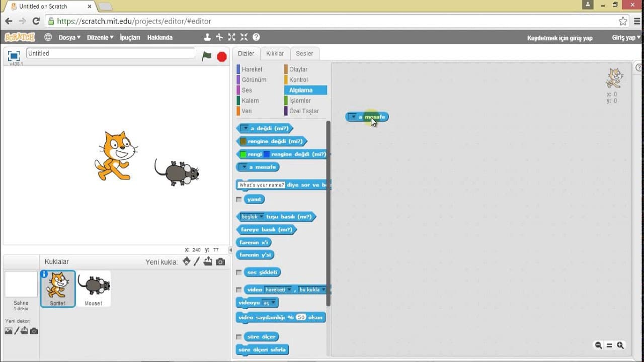This screenshot has height=362, width=644.
Task: Zoom in the scripts area
Action: click(620, 345)
